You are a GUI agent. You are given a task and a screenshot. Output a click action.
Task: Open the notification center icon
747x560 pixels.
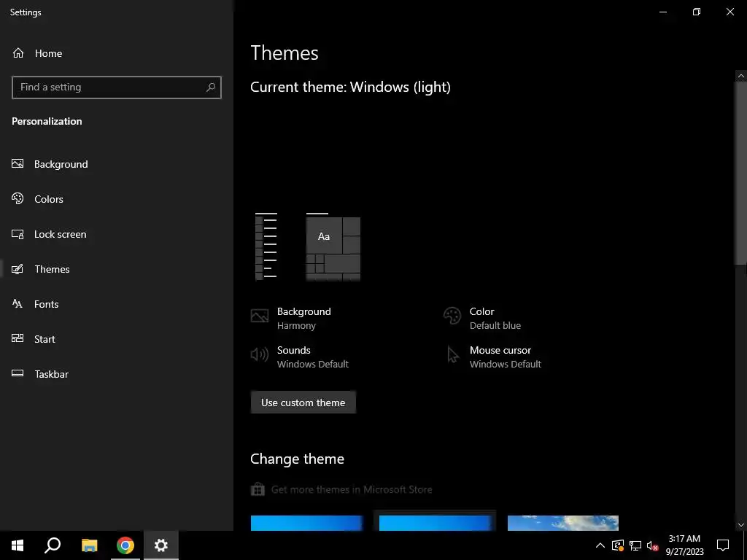coord(723,545)
